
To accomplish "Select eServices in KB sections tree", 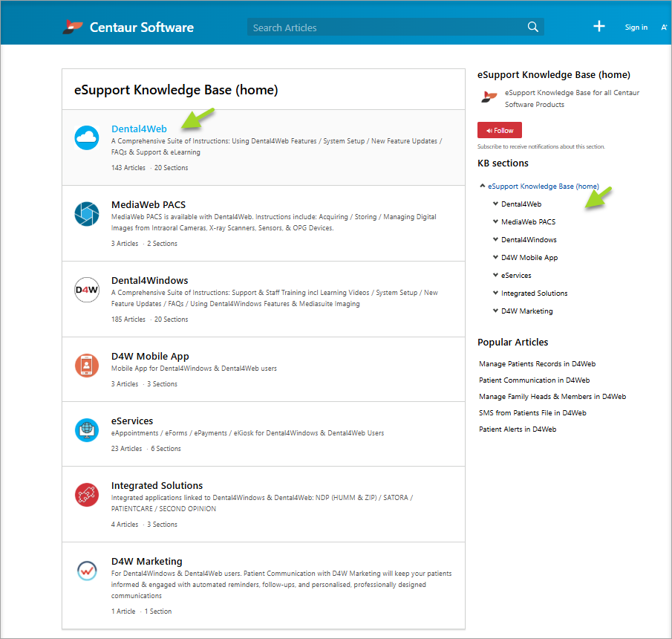I will [x=516, y=276].
